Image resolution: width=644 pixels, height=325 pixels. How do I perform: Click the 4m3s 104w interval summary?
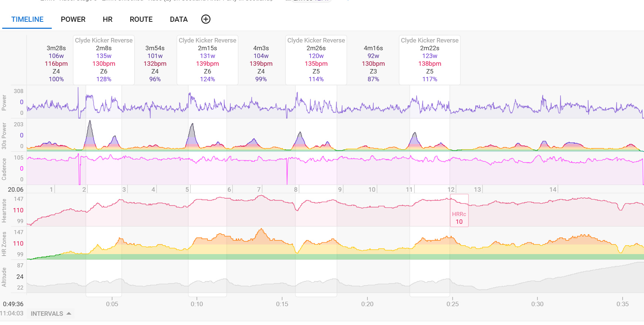(261, 64)
